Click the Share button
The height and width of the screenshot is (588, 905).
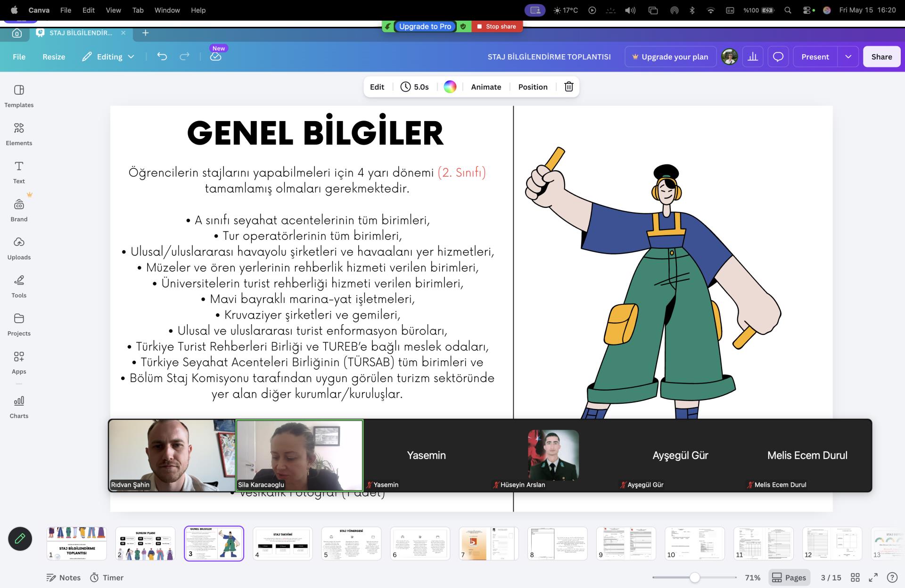(x=881, y=57)
